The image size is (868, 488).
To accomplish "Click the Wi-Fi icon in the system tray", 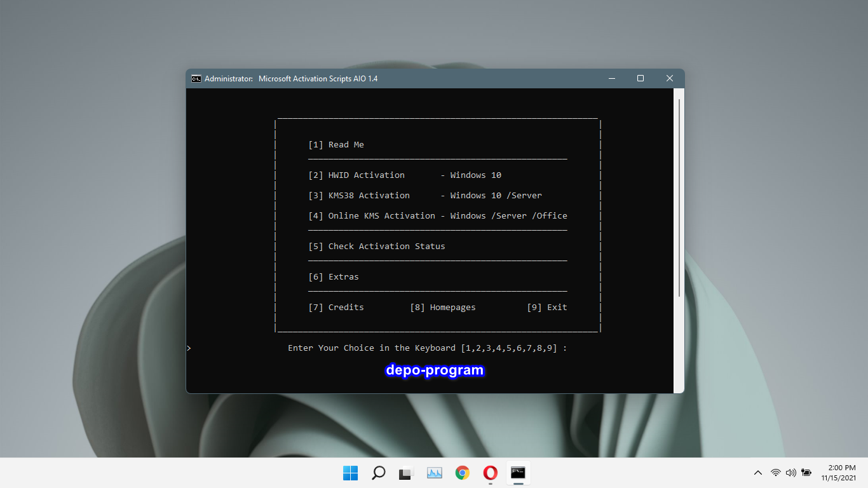I will coord(775,473).
